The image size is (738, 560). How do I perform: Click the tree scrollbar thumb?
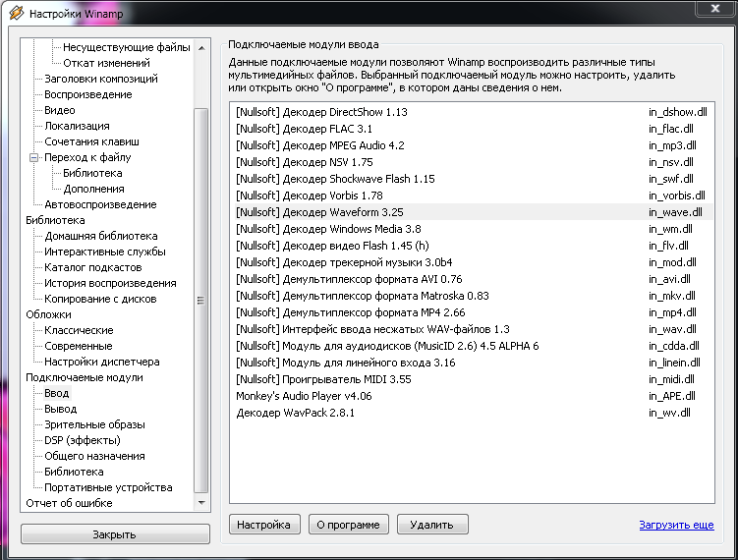coord(201,301)
